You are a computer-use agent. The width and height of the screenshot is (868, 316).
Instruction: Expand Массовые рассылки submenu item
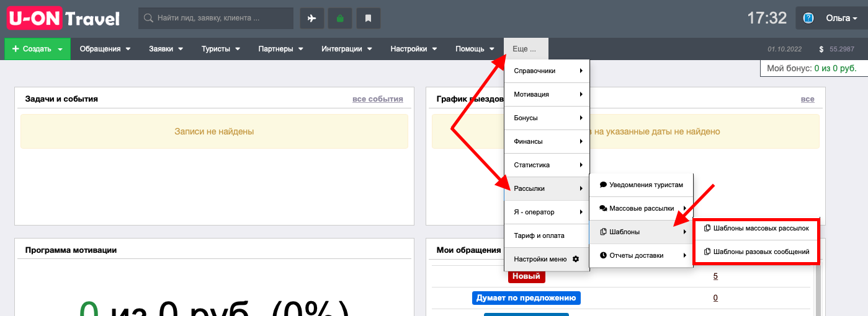[641, 208]
